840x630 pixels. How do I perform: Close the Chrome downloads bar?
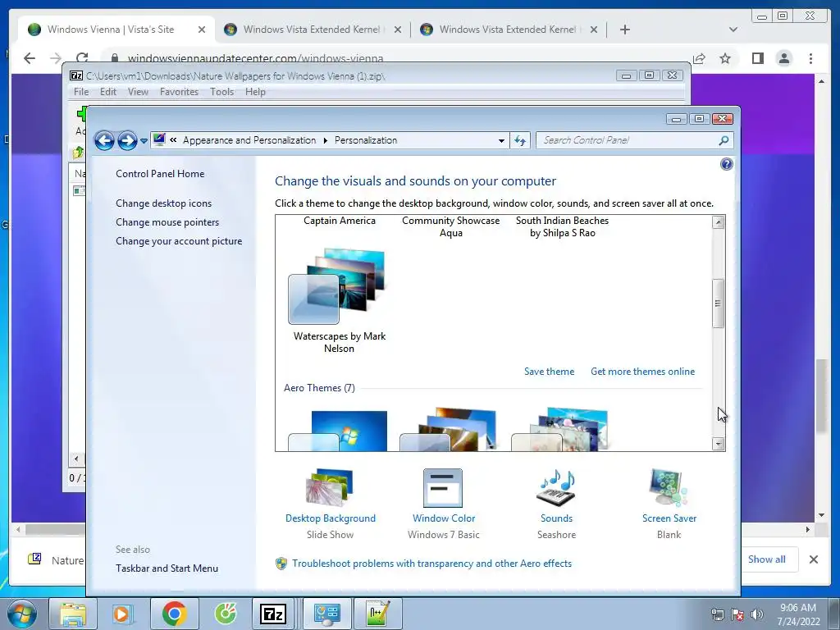coord(813,559)
